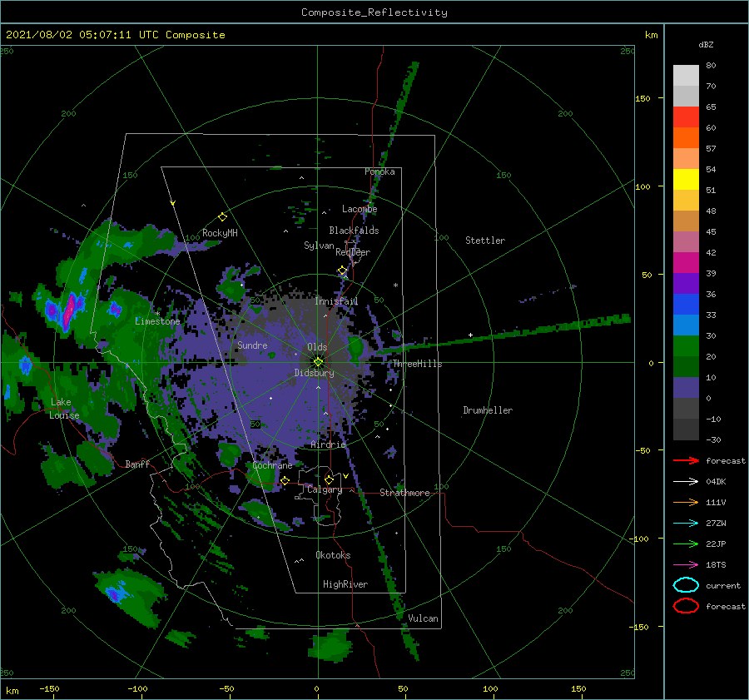Viewport: 749px width, 700px height.
Task: Click the Stettler town label
Action: tap(485, 241)
